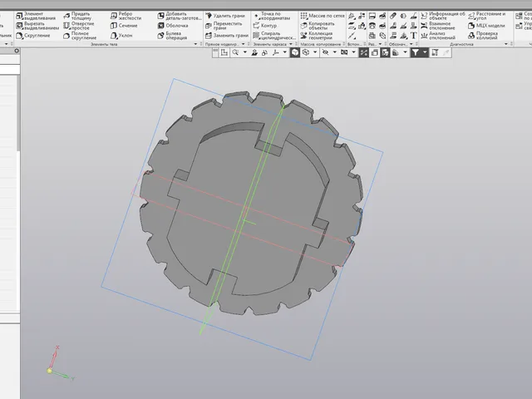This screenshot has width=532, height=399.
Task: Pick the Точка по координатам tool
Action: point(272,16)
